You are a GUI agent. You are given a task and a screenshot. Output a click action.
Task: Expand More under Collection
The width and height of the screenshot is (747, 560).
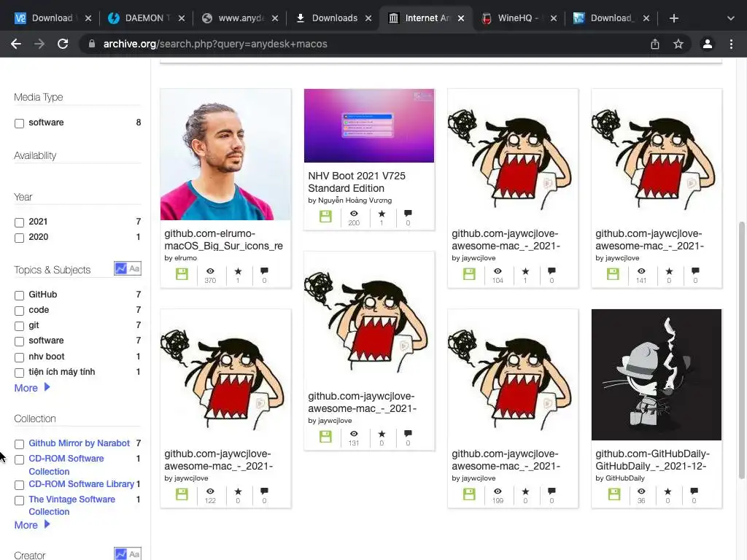coord(32,525)
